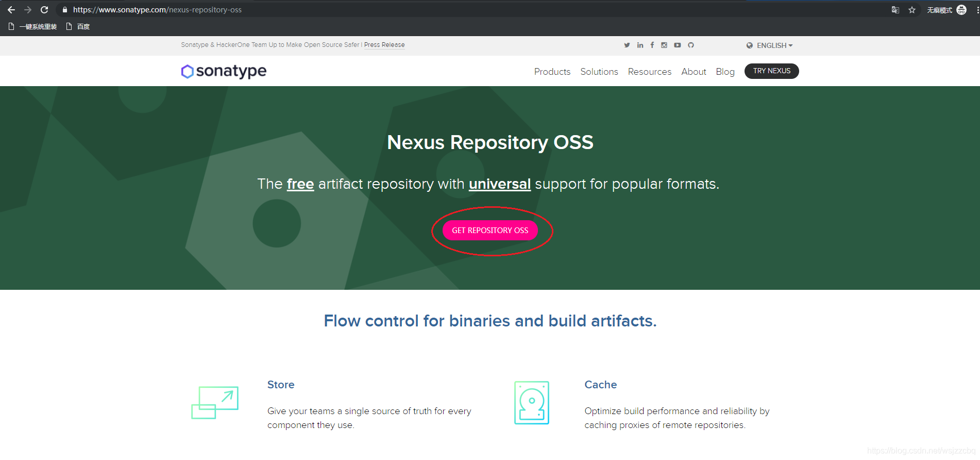Screen dimensions: 980x460
Task: Open the incognito profile icon
Action: [961, 10]
